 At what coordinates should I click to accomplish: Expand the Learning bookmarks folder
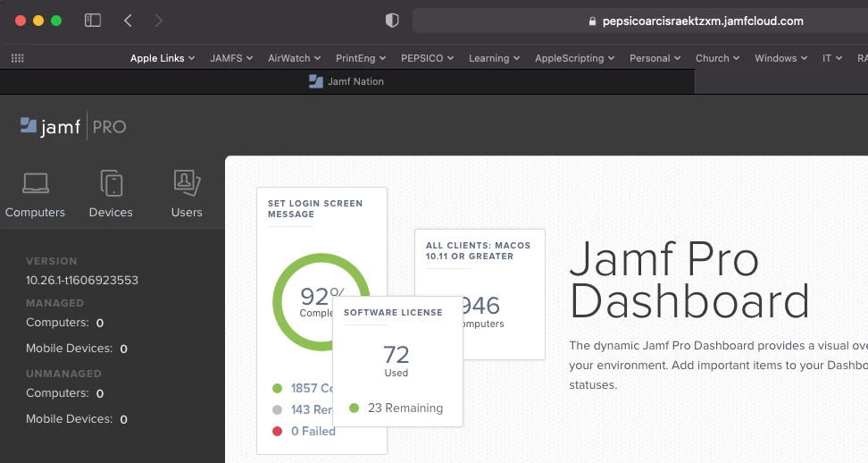point(495,58)
